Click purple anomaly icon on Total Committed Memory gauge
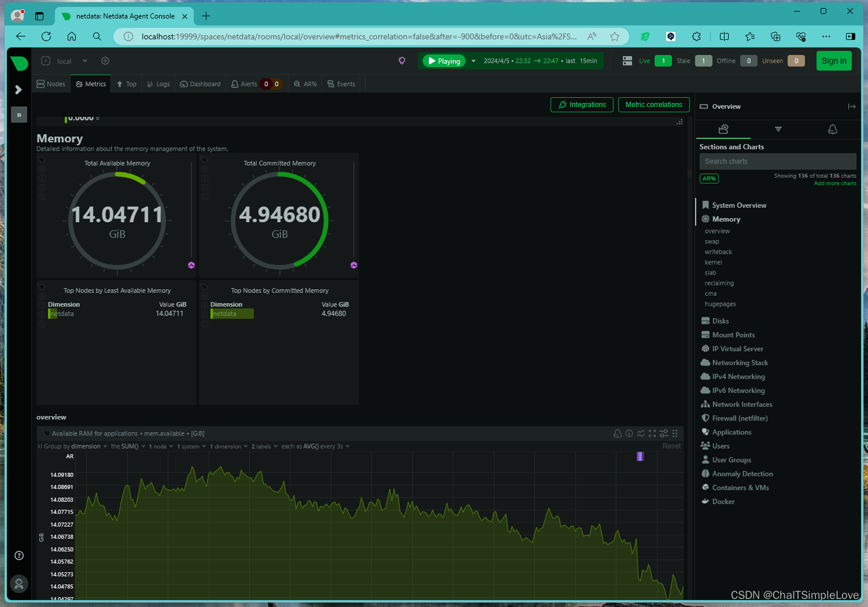 tap(354, 265)
